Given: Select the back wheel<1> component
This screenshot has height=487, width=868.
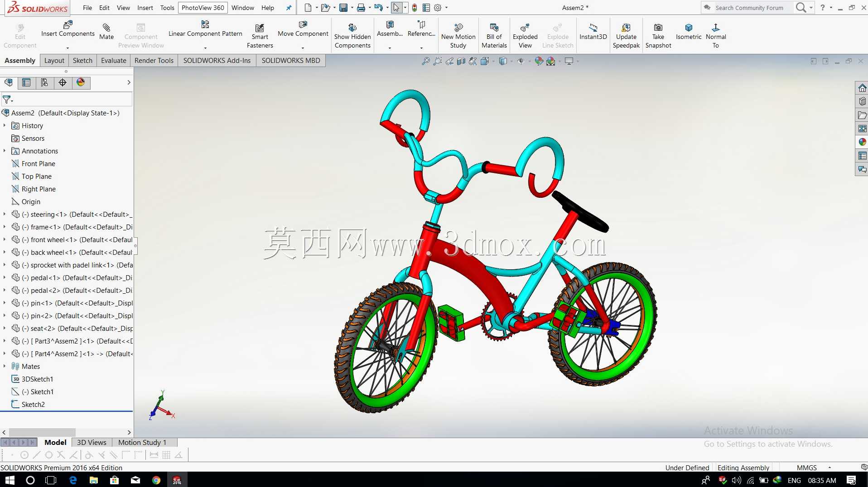Looking at the screenshot, I should click(72, 252).
